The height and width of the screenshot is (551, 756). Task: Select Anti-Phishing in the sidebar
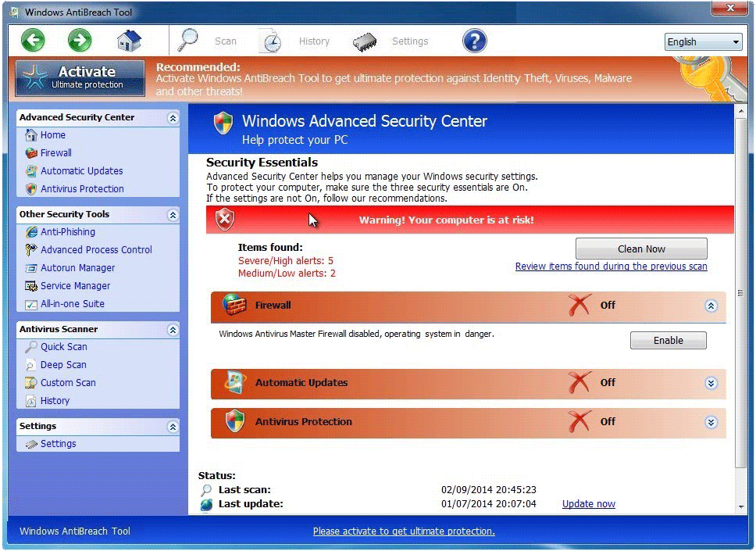pyautogui.click(x=67, y=231)
